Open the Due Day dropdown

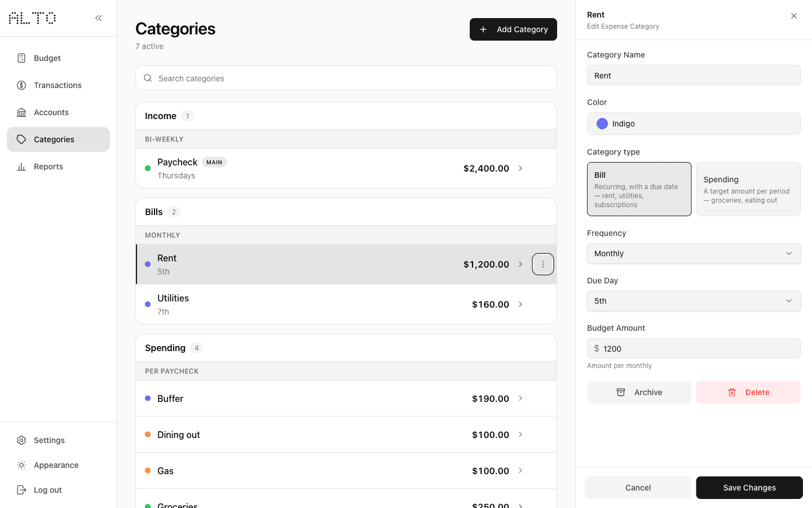pos(694,301)
